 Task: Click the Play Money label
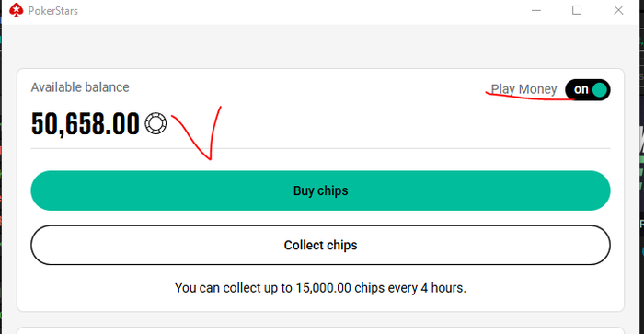point(524,89)
